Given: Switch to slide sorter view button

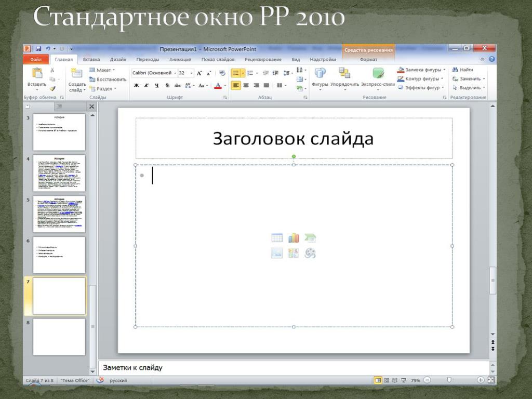Looking at the screenshot, I should 387,380.
